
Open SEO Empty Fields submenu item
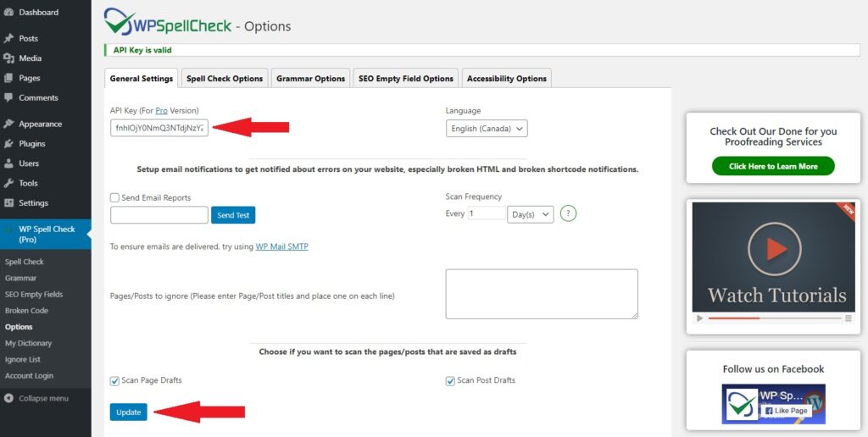pyautogui.click(x=34, y=294)
